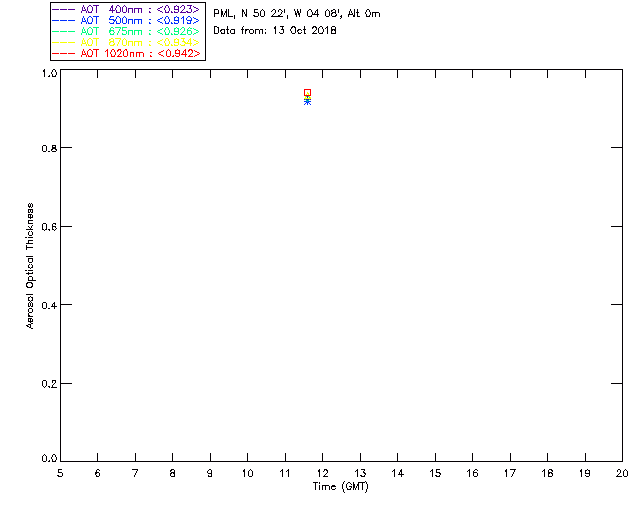This screenshot has width=640, height=512.
Task: Click the y-axis tick label 0.8
Action: 49,148
